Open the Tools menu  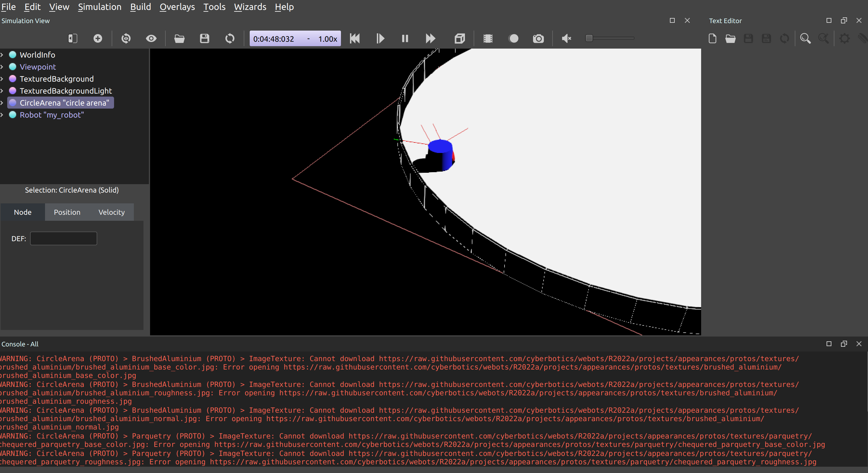[214, 7]
